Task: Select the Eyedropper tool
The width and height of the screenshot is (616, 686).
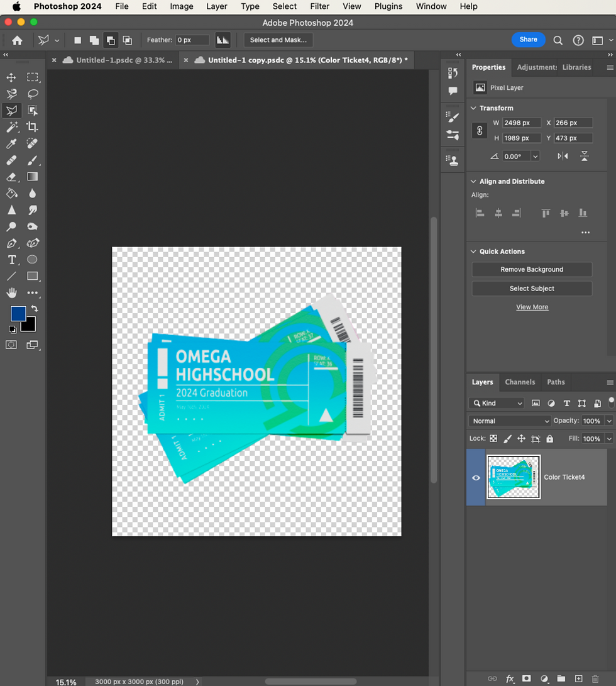Action: tap(11, 143)
